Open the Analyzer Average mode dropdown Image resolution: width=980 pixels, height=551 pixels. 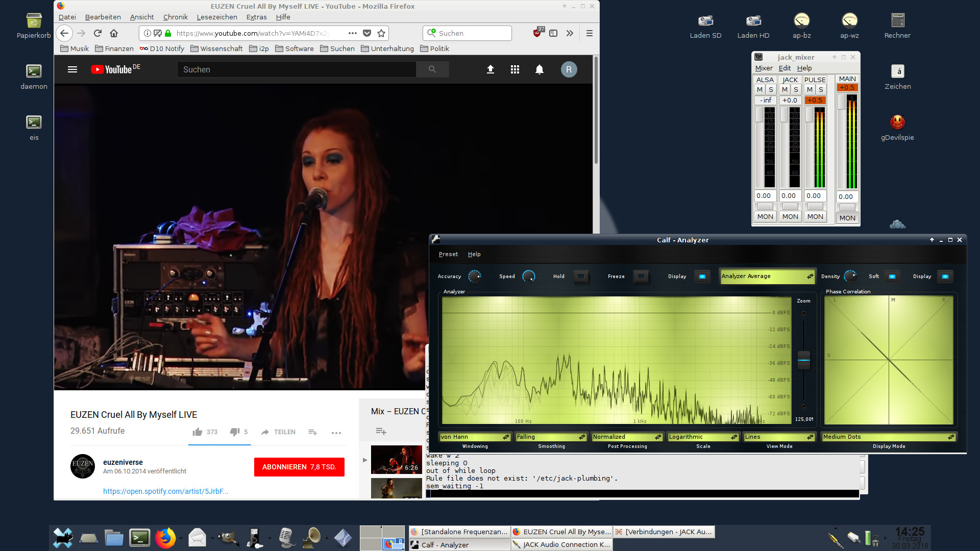[x=767, y=276]
